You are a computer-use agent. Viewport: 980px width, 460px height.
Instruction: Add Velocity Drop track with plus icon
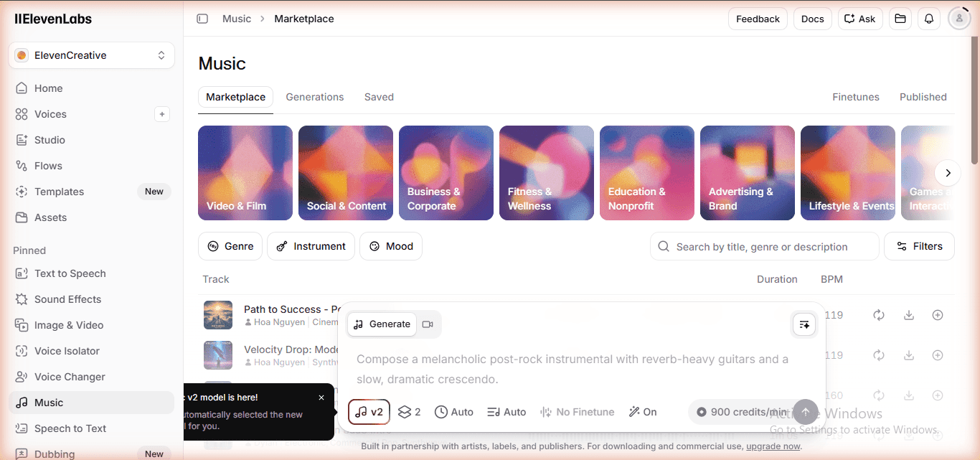tap(938, 355)
